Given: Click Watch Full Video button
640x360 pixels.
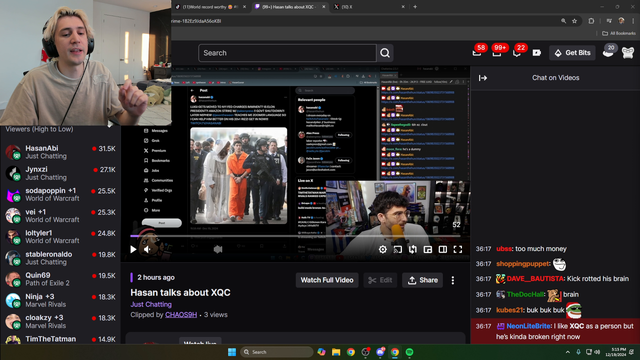Looking at the screenshot, I should pyautogui.click(x=327, y=280).
